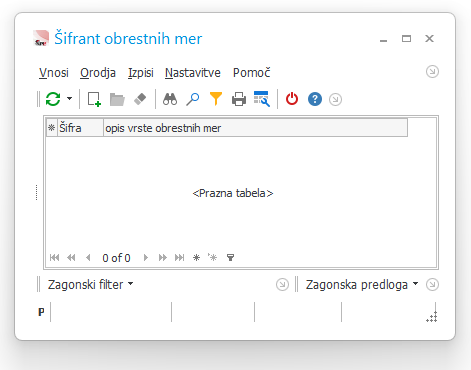The height and width of the screenshot is (370, 471).
Task: Open the Pomoč menu
Action: point(252,72)
